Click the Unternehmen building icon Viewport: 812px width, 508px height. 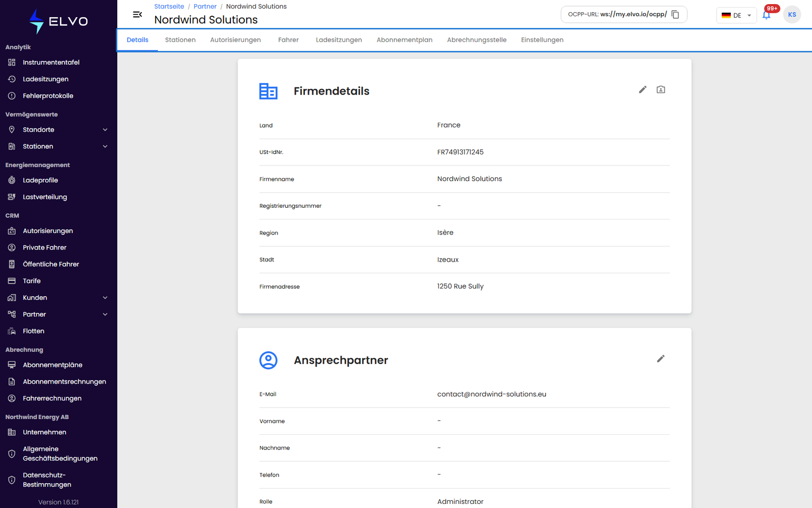[x=12, y=432]
